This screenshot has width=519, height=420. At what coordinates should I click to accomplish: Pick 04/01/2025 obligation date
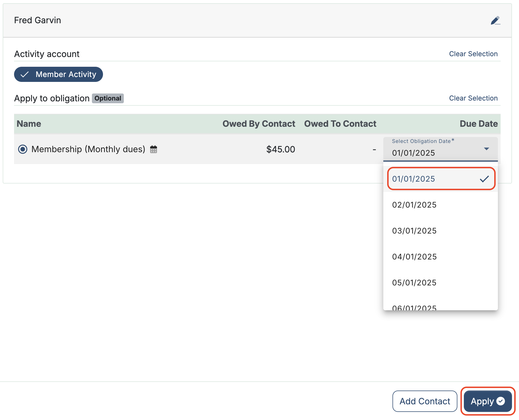click(414, 257)
